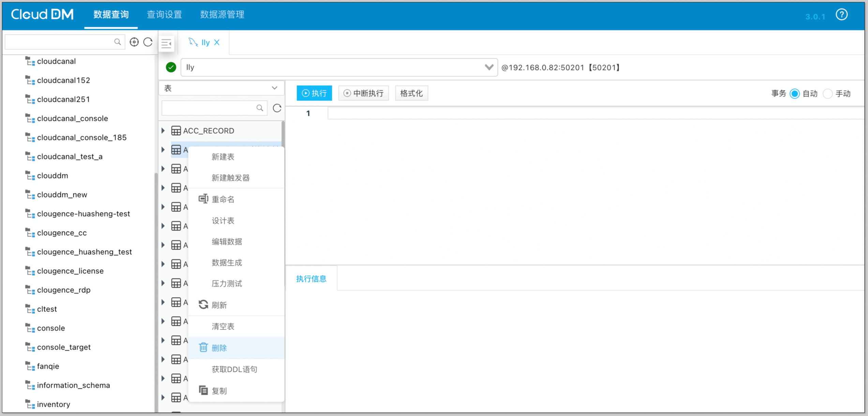Click the green connection status check icon
This screenshot has width=868, height=416.
(171, 67)
